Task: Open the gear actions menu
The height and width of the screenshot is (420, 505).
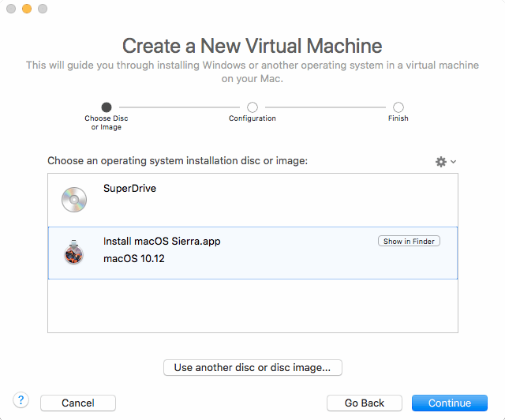Action: [x=446, y=162]
